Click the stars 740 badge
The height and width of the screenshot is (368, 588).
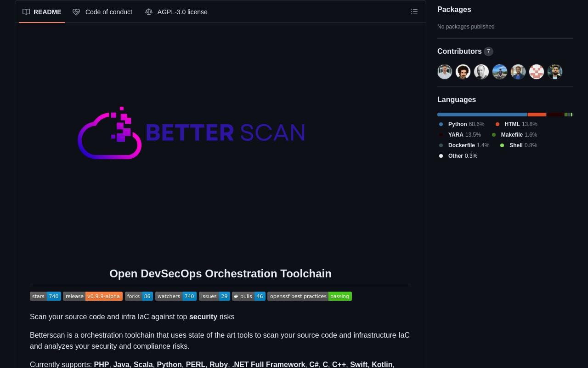pos(45,296)
